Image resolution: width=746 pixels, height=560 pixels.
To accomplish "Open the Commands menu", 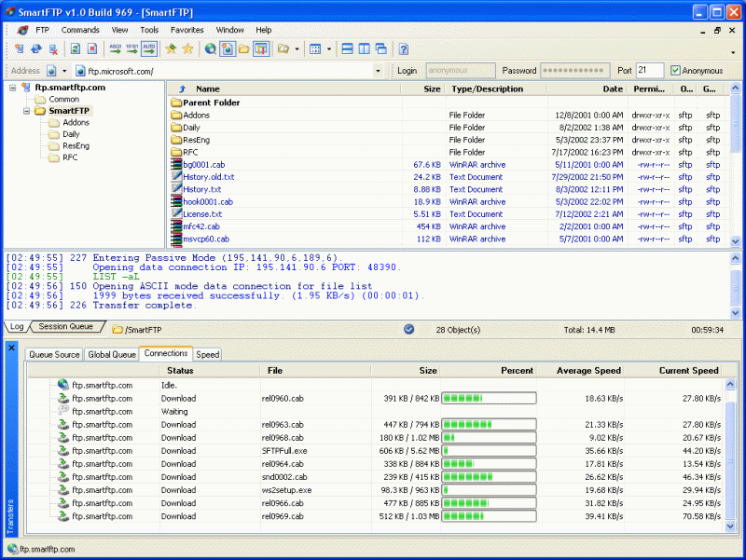I will point(80,30).
